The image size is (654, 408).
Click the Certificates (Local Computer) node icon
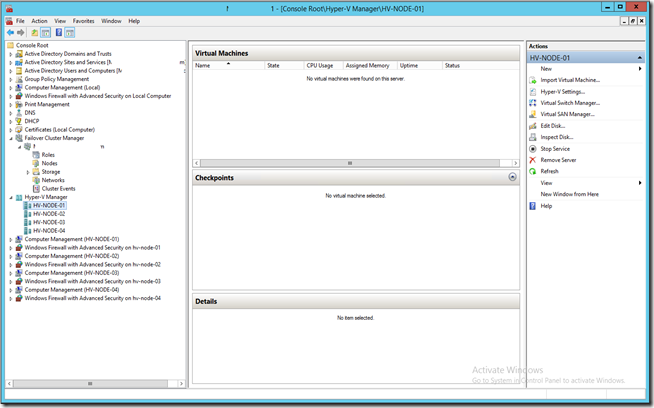tap(19, 130)
